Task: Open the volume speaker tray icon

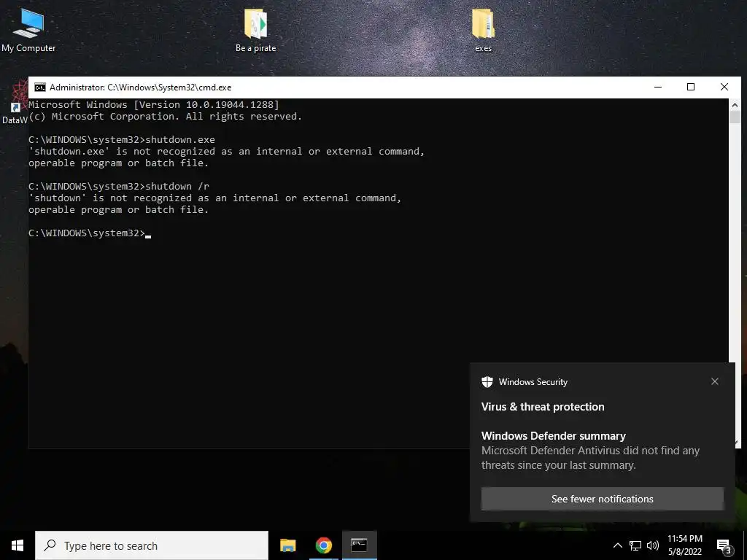Action: click(x=653, y=545)
